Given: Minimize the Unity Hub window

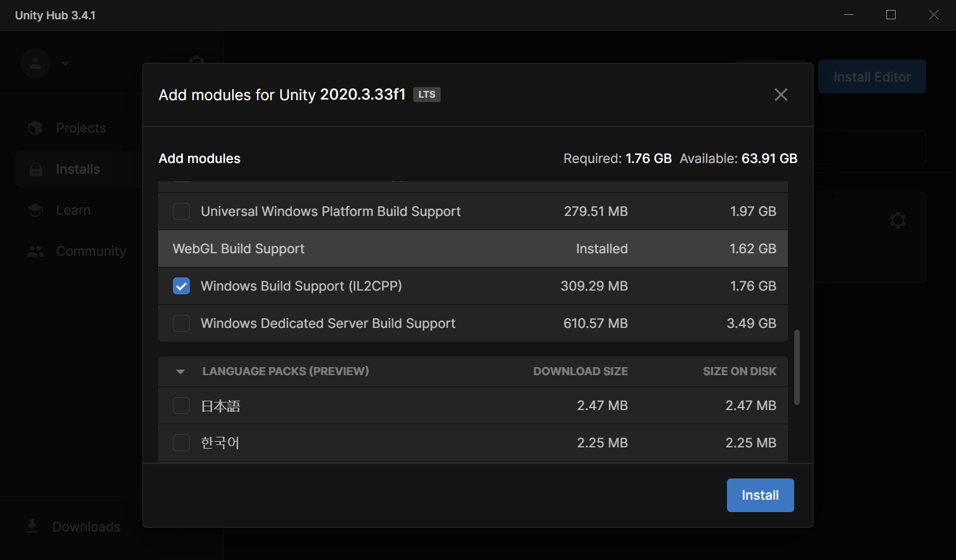Looking at the screenshot, I should 848,15.
